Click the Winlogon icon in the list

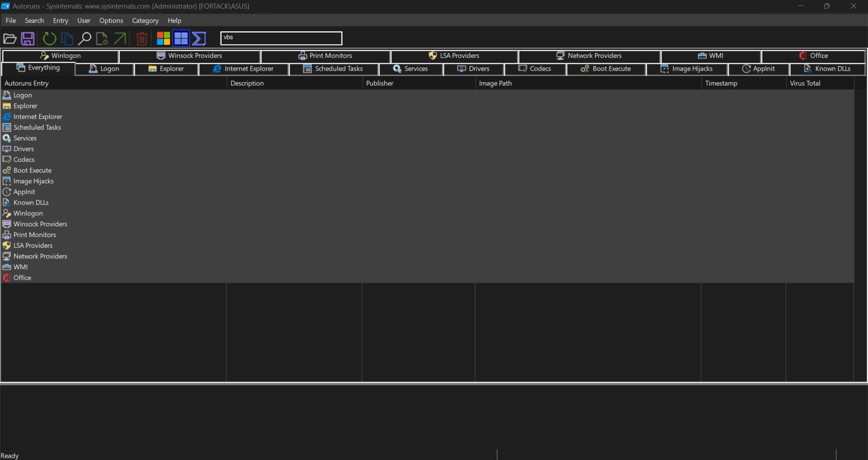(x=7, y=213)
